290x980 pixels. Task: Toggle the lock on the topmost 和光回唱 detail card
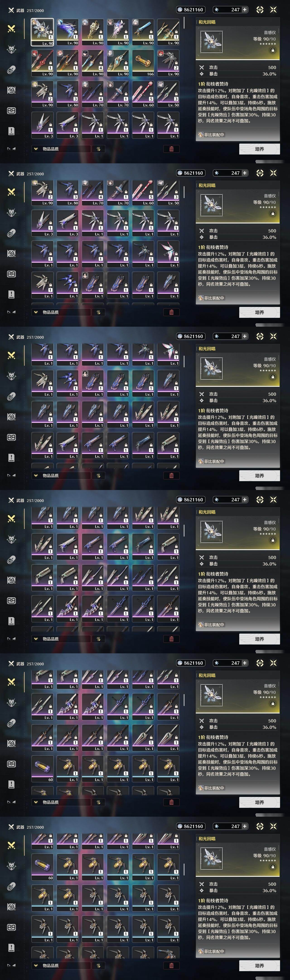pyautogui.click(x=273, y=50)
